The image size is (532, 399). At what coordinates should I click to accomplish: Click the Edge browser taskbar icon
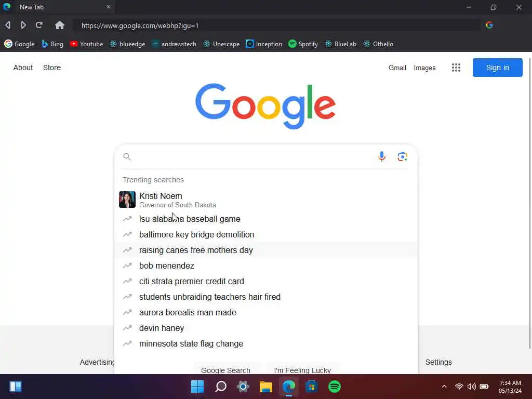click(x=289, y=387)
